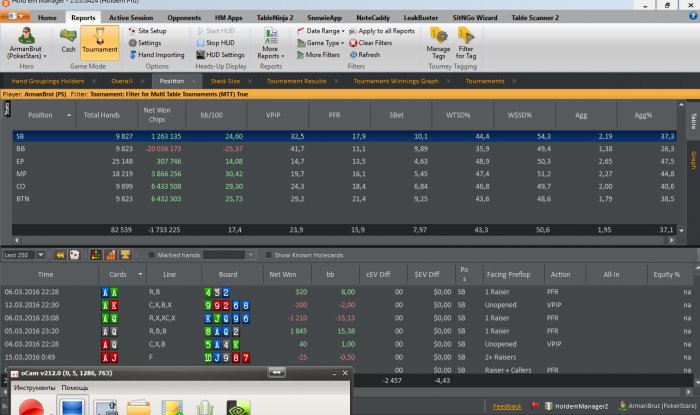Select the BTN position row

point(344,199)
